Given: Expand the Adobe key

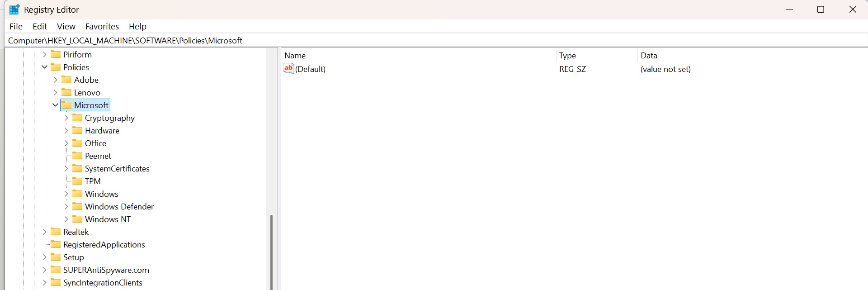Looking at the screenshot, I should [55, 80].
